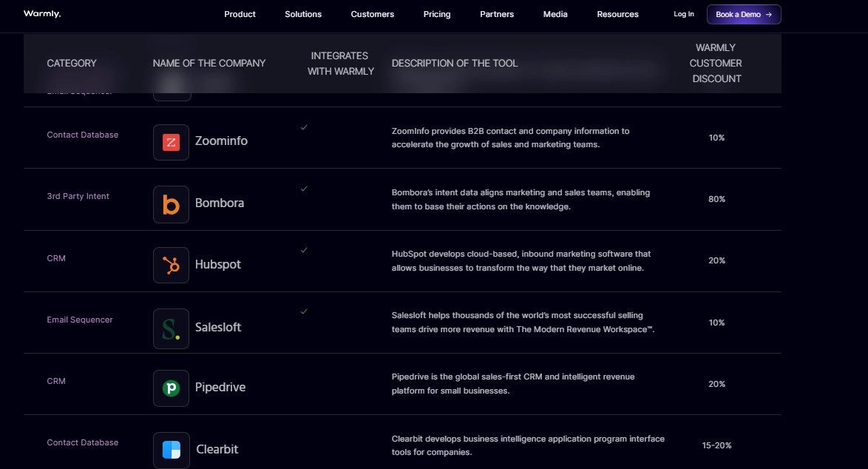This screenshot has height=469, width=868.
Task: Click the Zoominfo company name
Action: pos(221,141)
